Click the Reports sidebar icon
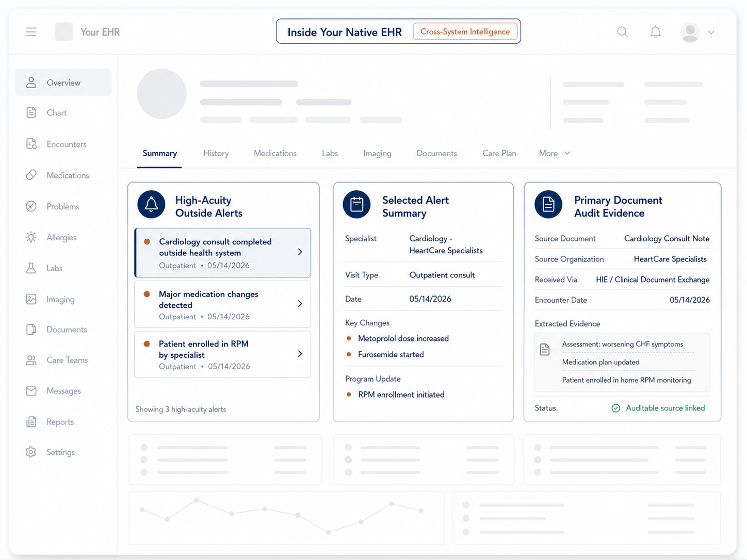The height and width of the screenshot is (560, 747). 31,422
